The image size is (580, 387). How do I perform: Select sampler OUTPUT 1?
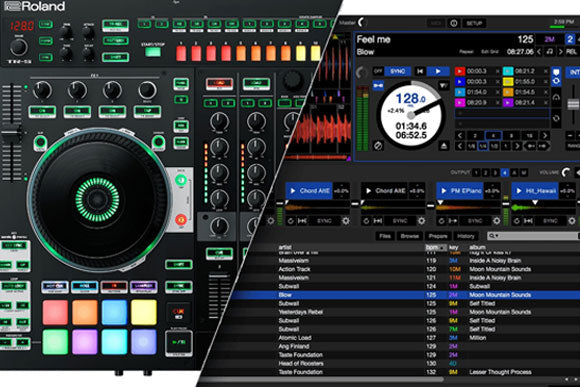pos(476,172)
